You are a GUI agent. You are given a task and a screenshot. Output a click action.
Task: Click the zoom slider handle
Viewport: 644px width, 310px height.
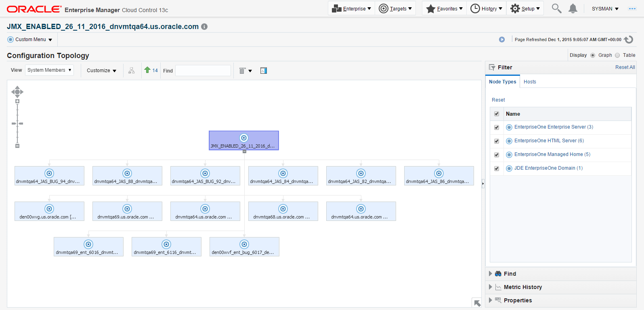17,123
